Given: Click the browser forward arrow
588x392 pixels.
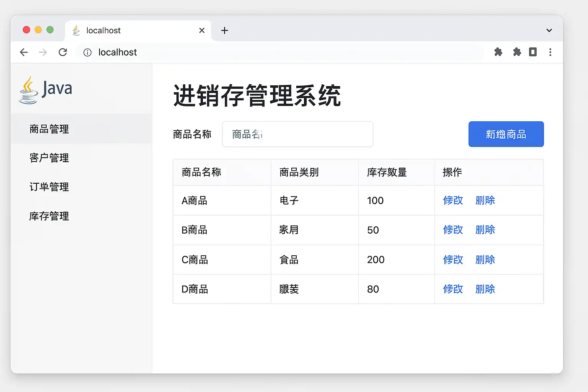Looking at the screenshot, I should (x=43, y=52).
